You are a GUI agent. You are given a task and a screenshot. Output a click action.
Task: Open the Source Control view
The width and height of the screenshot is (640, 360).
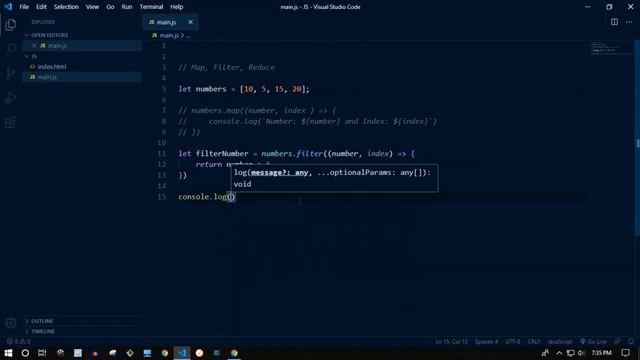click(x=11, y=73)
